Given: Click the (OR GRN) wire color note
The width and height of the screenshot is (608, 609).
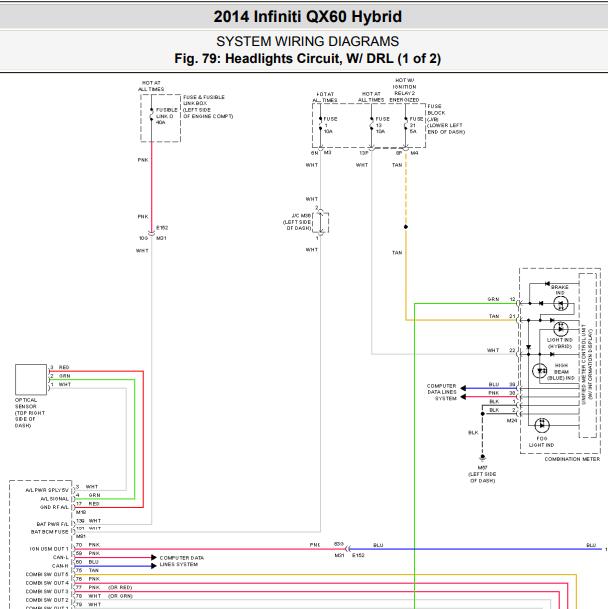Looking at the screenshot, I should [x=120, y=596].
